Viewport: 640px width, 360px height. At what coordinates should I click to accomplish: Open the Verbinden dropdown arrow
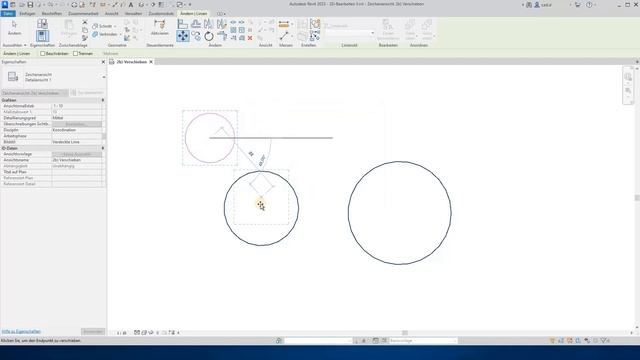[x=120, y=34]
